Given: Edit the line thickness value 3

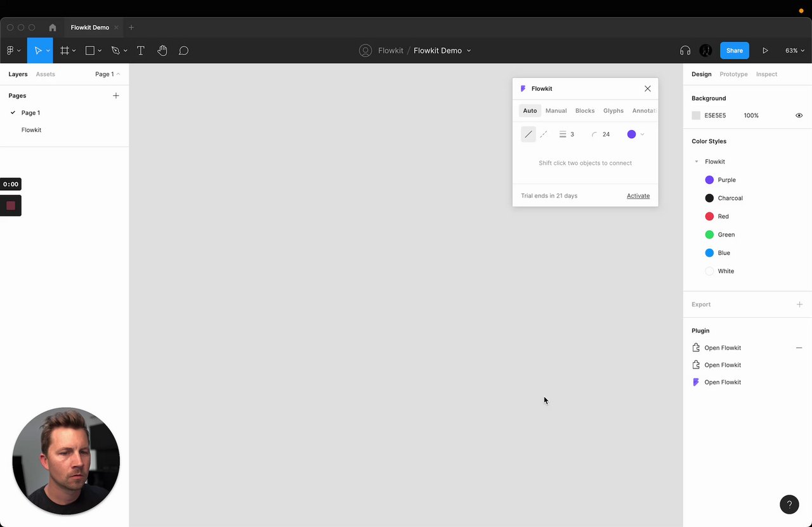Looking at the screenshot, I should coord(572,134).
